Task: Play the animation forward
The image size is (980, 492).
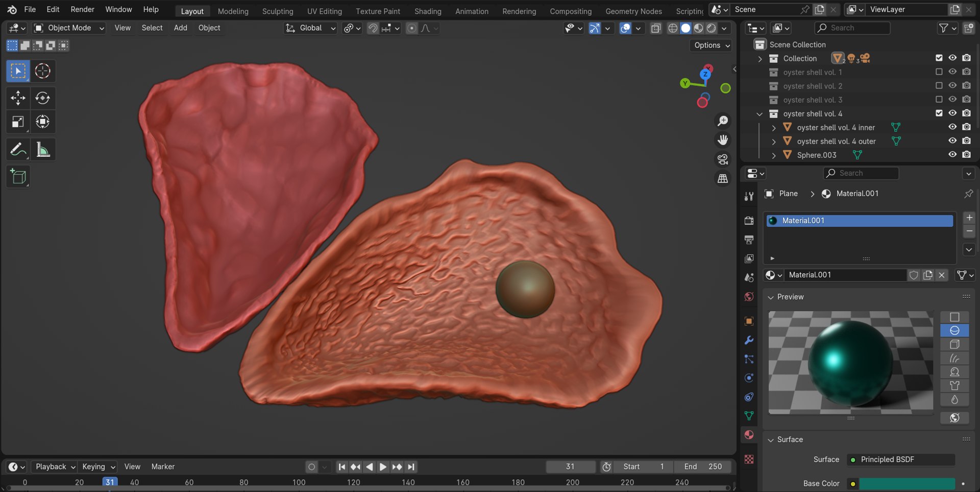Action: pyautogui.click(x=383, y=466)
